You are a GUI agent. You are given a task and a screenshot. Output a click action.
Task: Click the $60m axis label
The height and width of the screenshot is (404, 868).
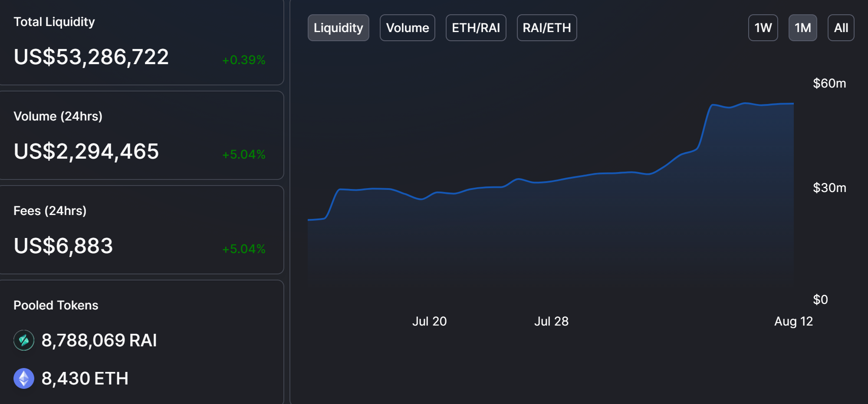[829, 83]
